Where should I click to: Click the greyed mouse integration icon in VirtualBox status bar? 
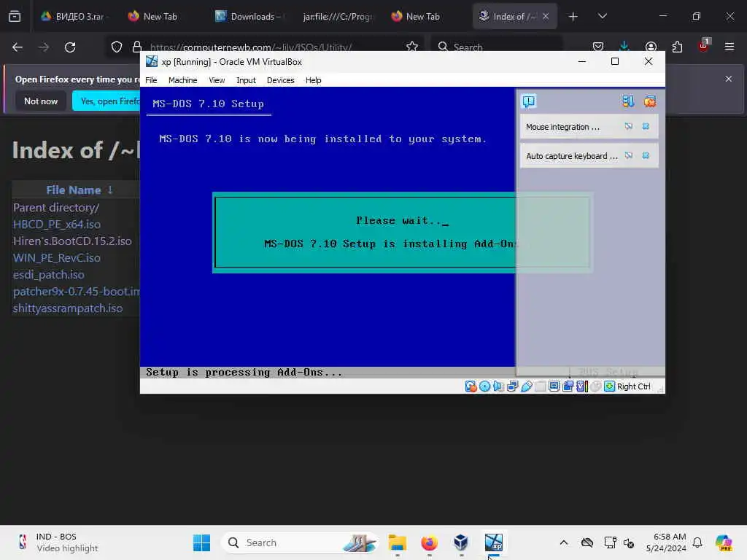tap(595, 386)
